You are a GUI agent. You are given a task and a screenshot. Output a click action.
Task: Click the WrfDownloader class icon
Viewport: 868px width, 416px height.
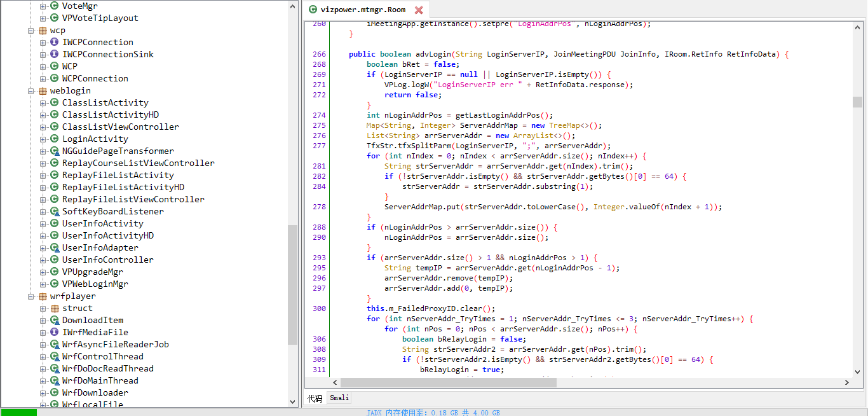(x=54, y=392)
